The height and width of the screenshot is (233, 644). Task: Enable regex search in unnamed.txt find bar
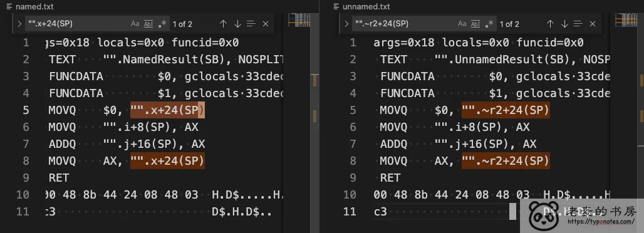(489, 24)
